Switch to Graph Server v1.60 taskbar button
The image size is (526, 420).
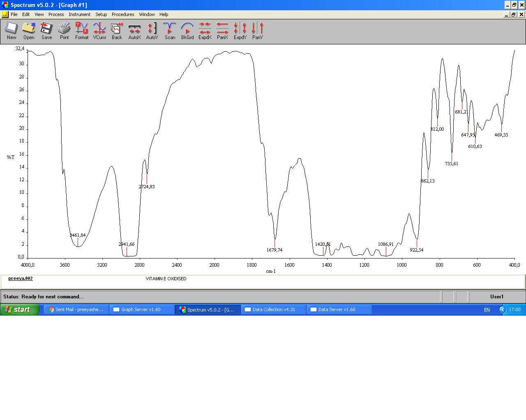142,309
